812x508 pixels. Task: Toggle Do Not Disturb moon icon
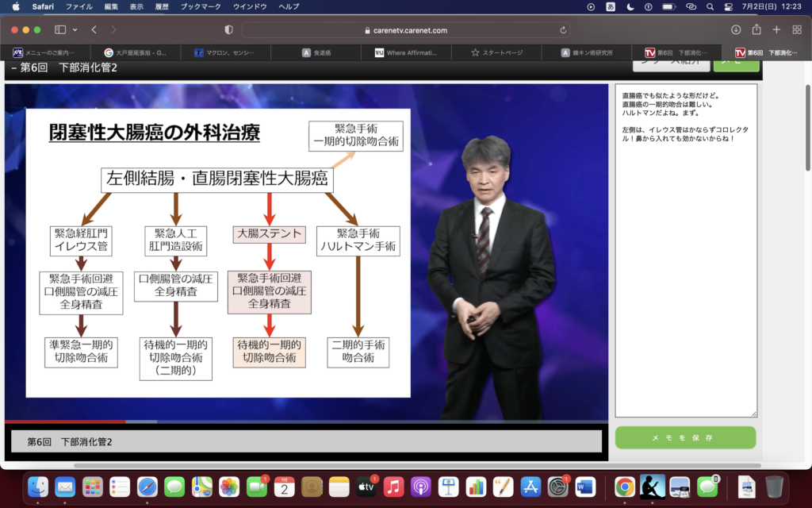click(x=630, y=6)
